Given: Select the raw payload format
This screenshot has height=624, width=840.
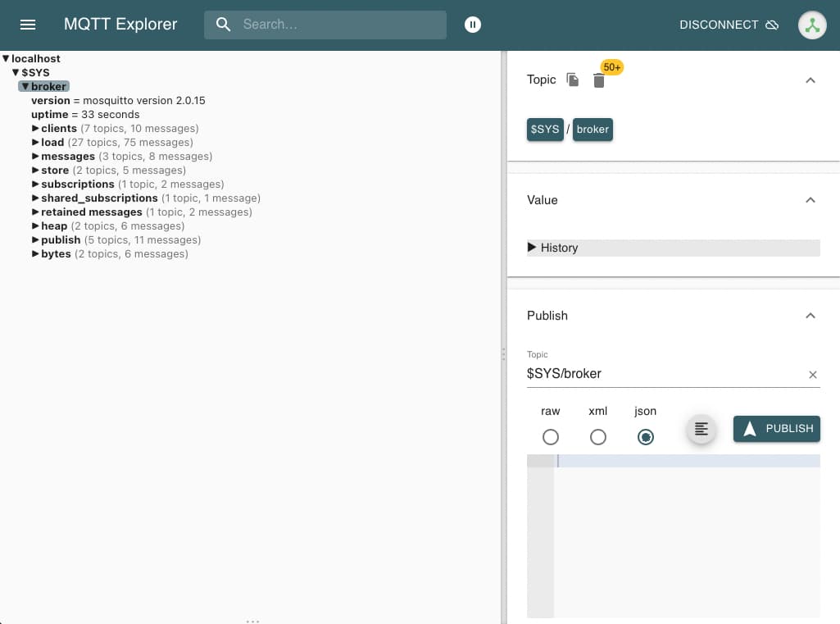Looking at the screenshot, I should [x=550, y=437].
